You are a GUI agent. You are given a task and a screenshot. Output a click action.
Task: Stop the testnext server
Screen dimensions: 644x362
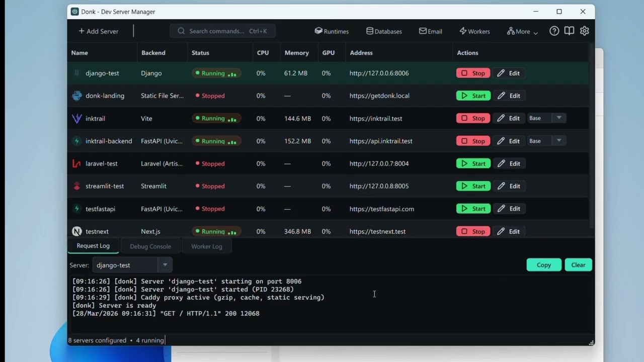pyautogui.click(x=473, y=231)
